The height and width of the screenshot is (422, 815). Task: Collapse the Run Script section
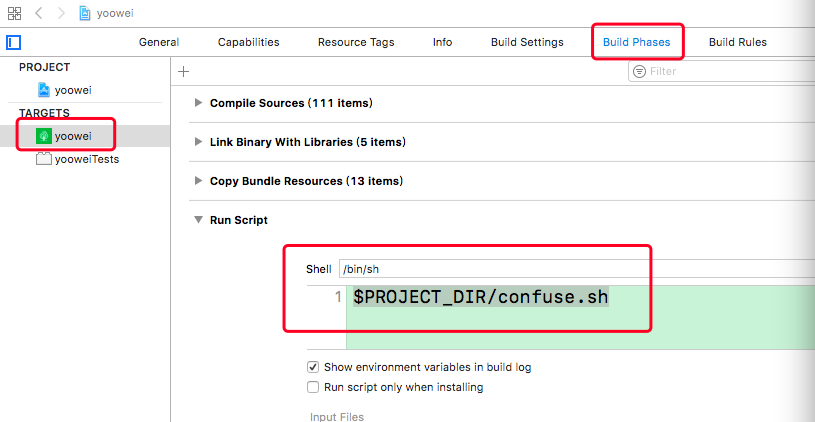point(199,220)
